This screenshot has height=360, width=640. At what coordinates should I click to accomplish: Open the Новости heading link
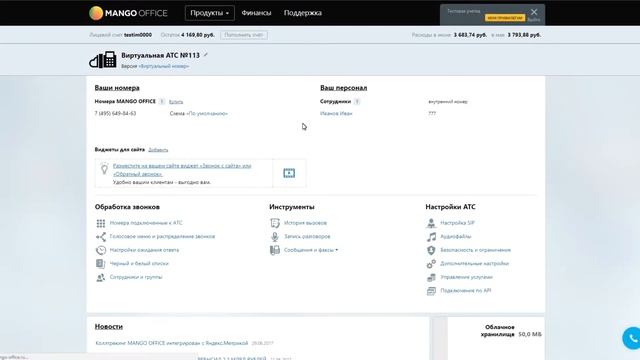(109, 327)
